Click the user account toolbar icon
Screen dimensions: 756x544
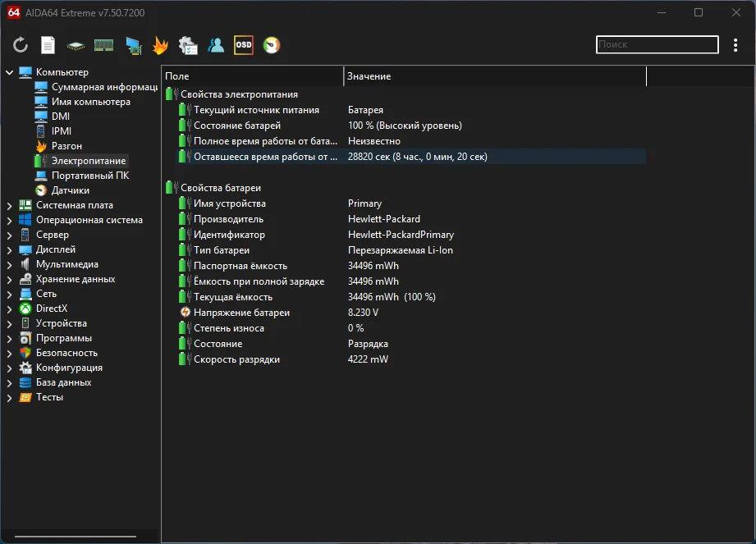(216, 45)
